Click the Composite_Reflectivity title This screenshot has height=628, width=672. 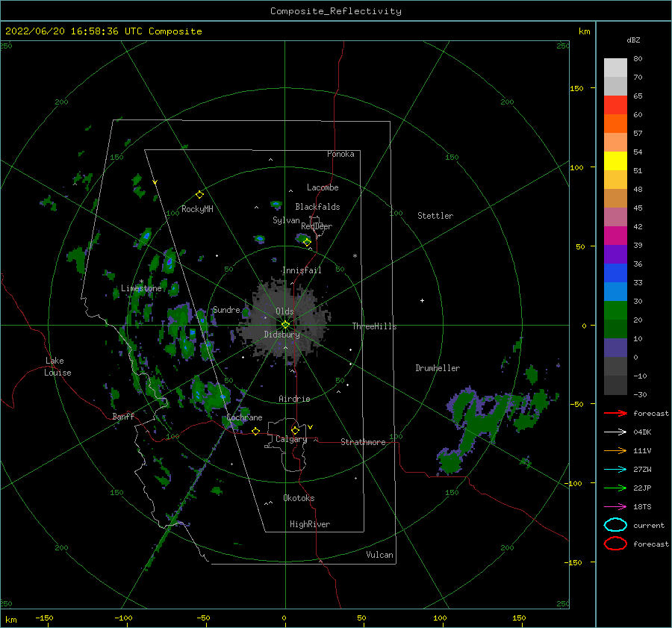pyautogui.click(x=336, y=11)
